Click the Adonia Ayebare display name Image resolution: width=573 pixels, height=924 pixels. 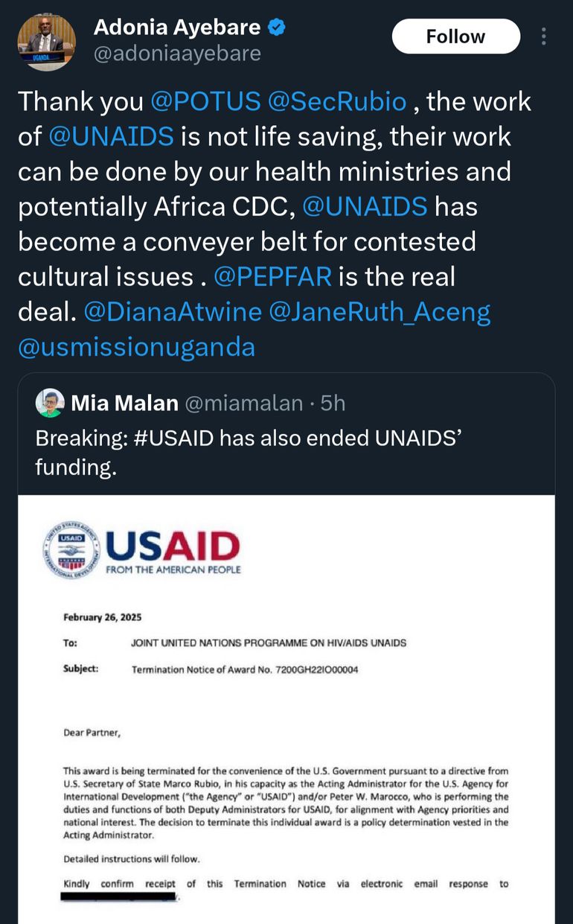[176, 28]
